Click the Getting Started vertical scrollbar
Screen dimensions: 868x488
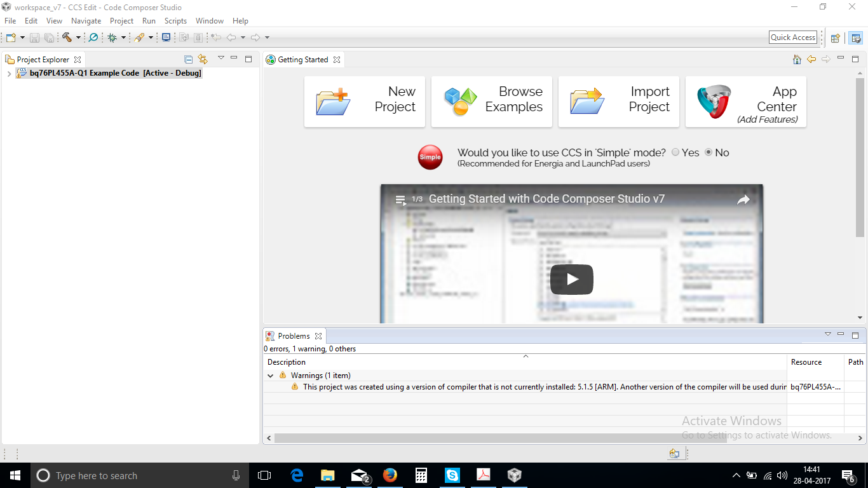[860, 158]
